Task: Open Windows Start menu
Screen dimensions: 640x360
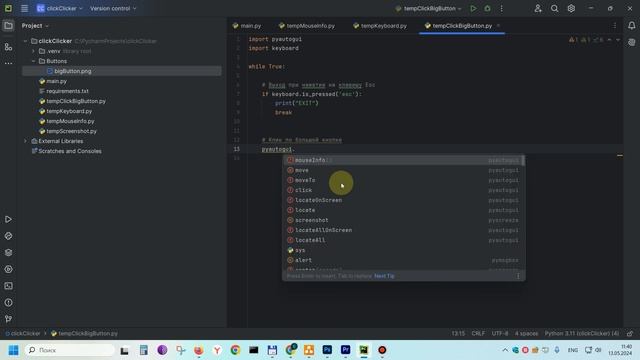Action: (13, 350)
